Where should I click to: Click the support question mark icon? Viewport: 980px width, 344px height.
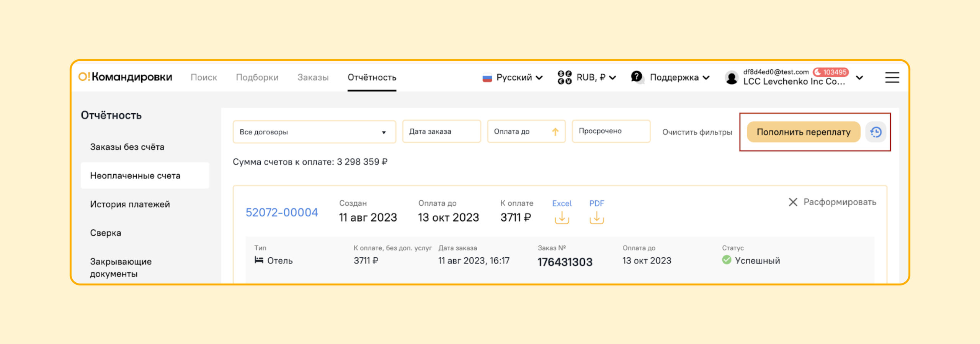(637, 77)
